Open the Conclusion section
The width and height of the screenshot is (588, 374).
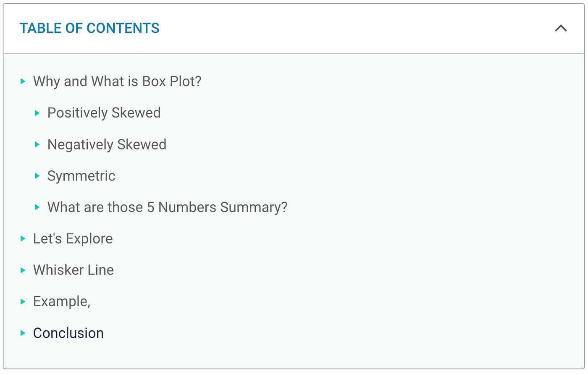68,333
